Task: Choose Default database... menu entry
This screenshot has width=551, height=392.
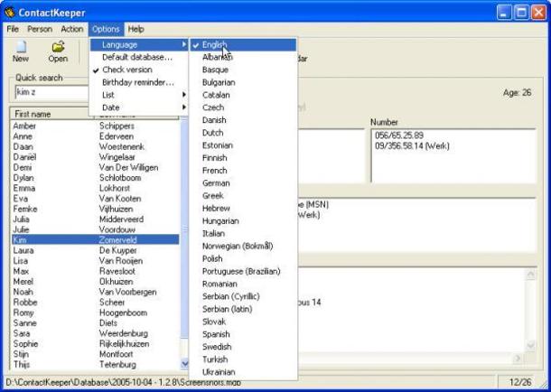Action: tap(138, 57)
